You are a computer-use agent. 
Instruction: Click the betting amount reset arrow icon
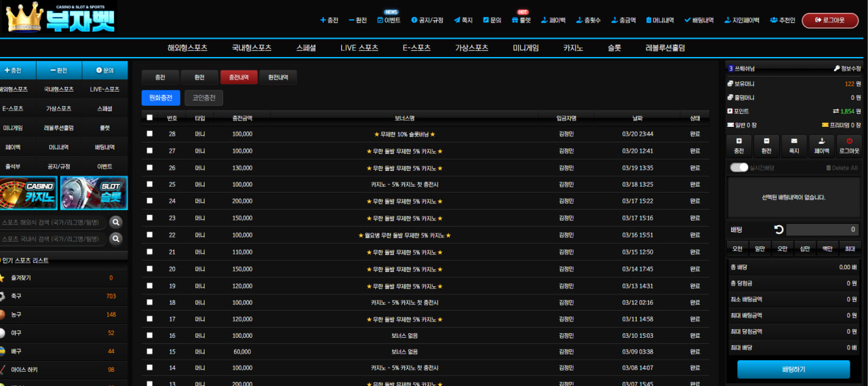pos(779,230)
